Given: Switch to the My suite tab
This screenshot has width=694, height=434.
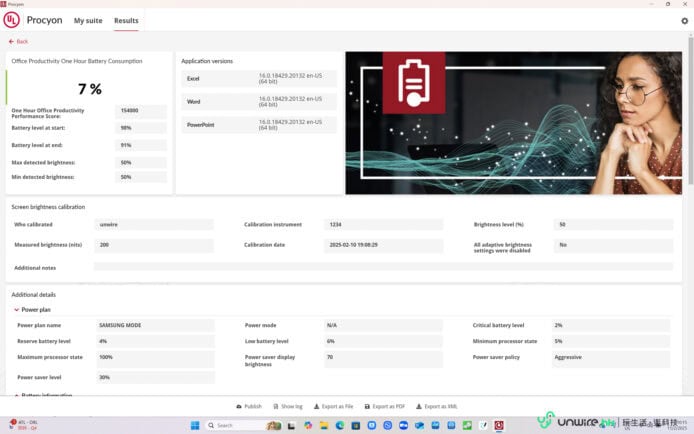Looking at the screenshot, I should tap(87, 20).
